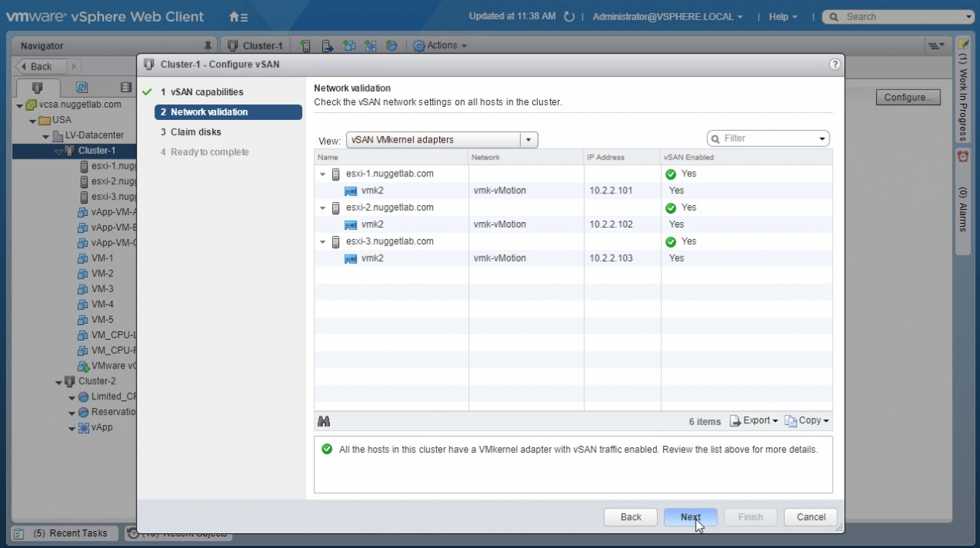Screen dimensions: 980x548
Task: Click the Work In Progress notepad icon
Action: point(963,43)
